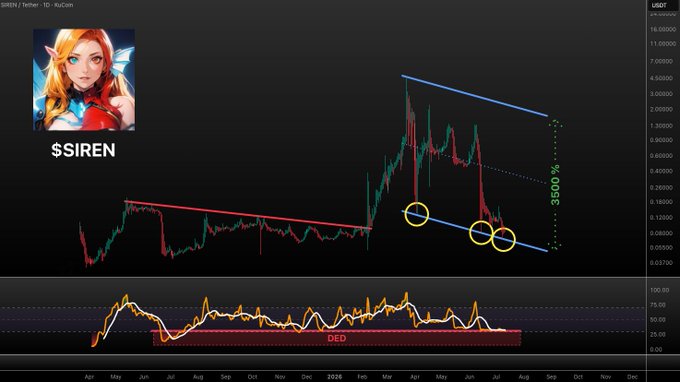Click the 100.00 oscillator scale label

[x=659, y=290]
